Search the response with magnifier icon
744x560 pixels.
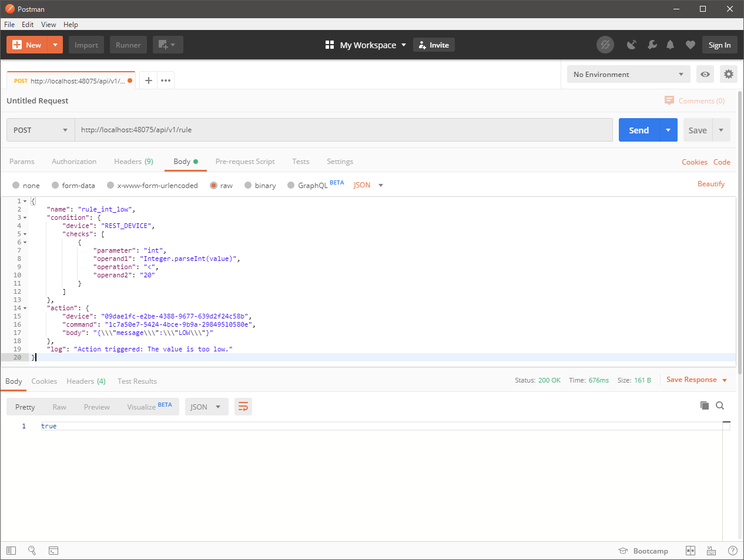[x=720, y=405]
